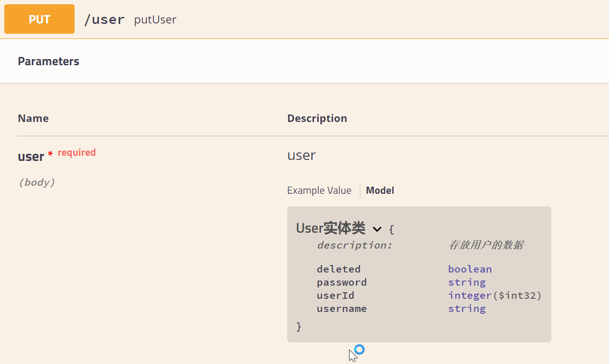Click the 存放用户的数据 description value
Screen dimensions: 609x364
tap(486, 245)
